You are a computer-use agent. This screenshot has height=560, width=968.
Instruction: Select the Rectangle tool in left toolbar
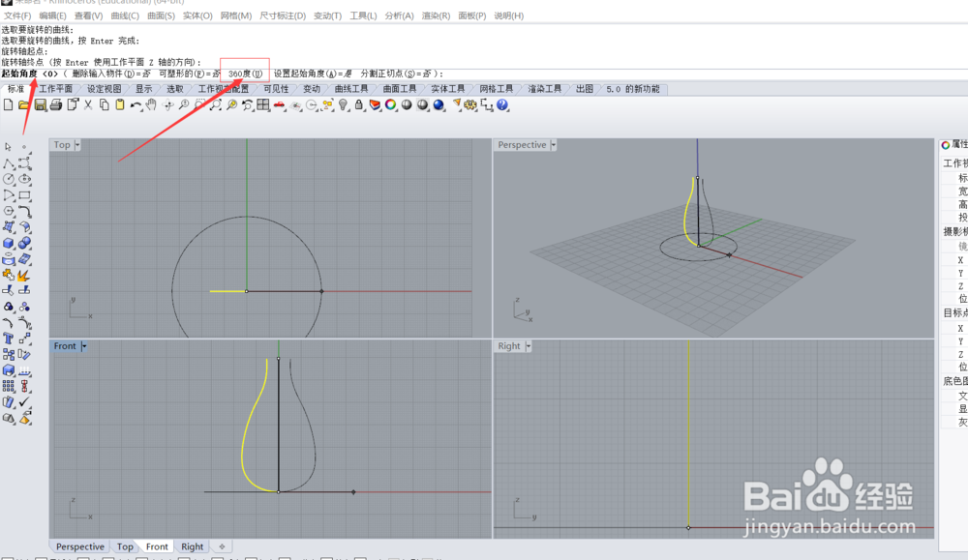(x=25, y=195)
